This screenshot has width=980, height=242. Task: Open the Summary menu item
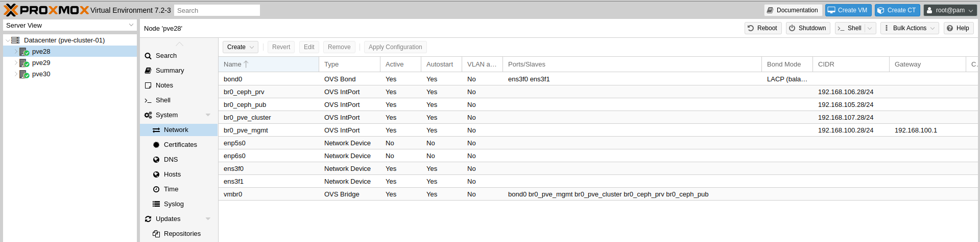point(170,71)
